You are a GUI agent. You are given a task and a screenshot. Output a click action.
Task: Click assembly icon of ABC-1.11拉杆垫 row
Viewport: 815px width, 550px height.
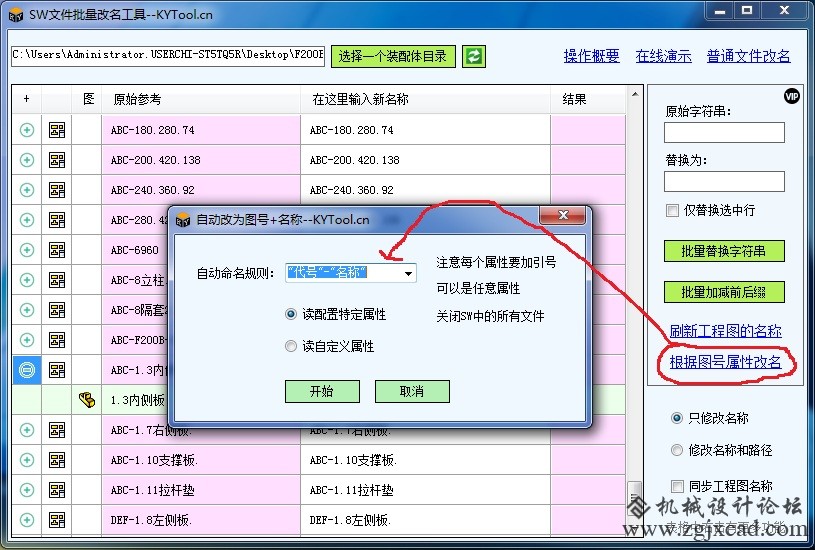pyautogui.click(x=57, y=490)
